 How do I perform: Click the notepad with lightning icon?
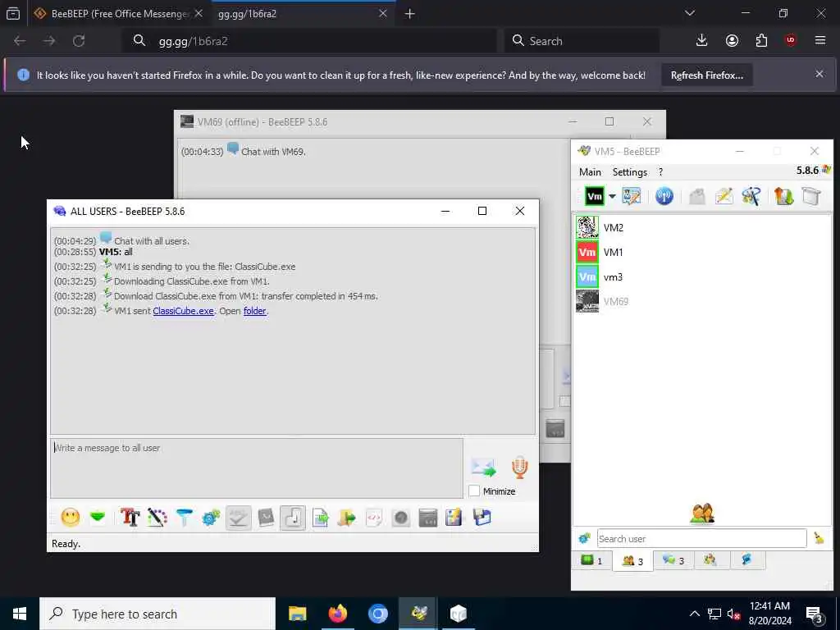click(x=454, y=518)
